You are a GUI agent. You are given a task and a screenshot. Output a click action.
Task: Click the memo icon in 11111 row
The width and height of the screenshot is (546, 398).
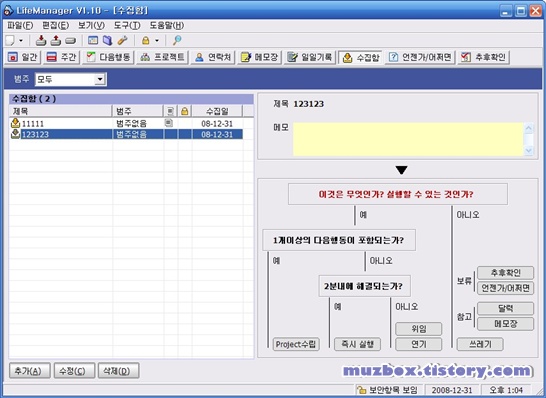pos(169,123)
